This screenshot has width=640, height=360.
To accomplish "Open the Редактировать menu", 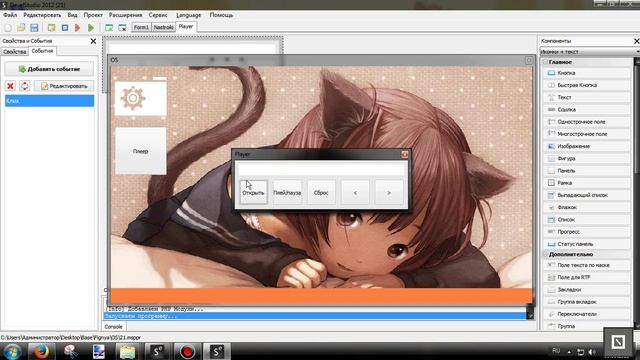I will (x=42, y=15).
